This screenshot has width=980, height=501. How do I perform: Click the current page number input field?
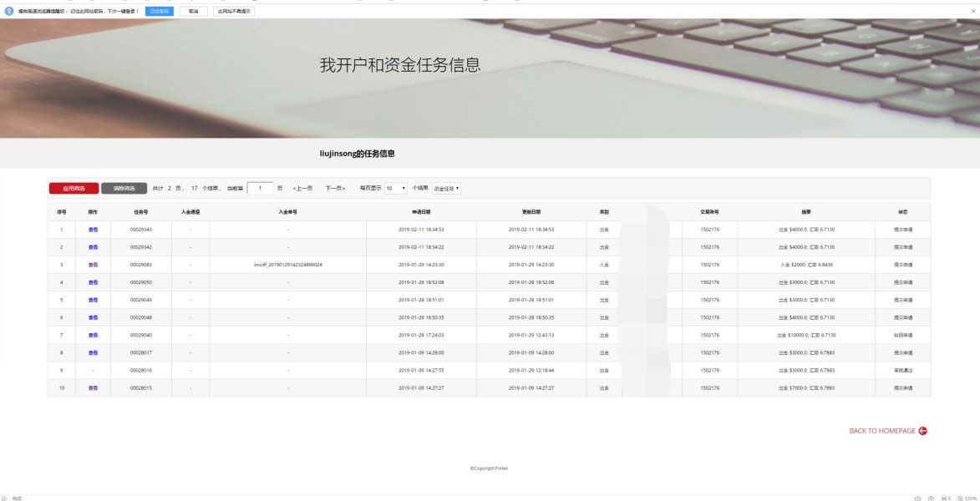(x=260, y=188)
